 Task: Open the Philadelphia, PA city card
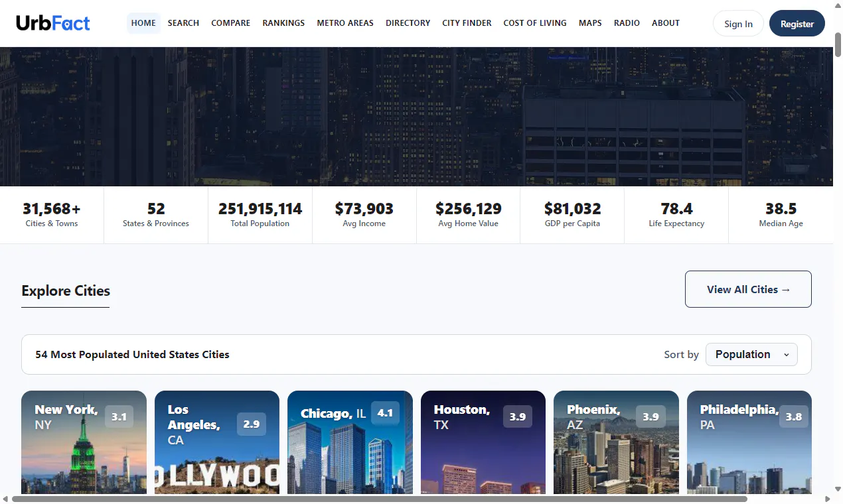pos(749,442)
